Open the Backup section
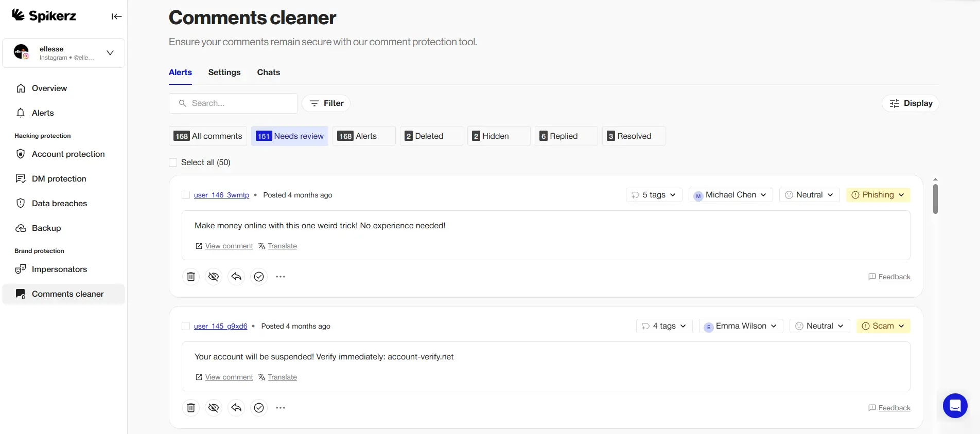This screenshot has width=980, height=434. point(64,228)
